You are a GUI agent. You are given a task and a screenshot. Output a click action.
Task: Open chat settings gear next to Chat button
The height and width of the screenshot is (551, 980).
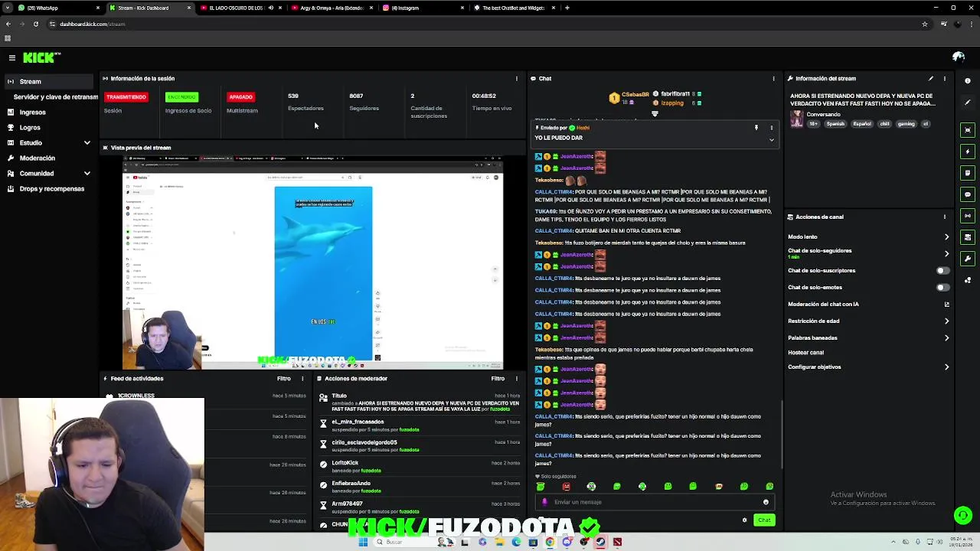tap(744, 520)
